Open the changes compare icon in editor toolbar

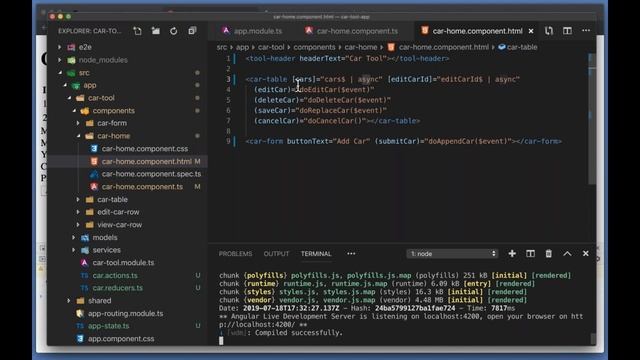tap(549, 31)
